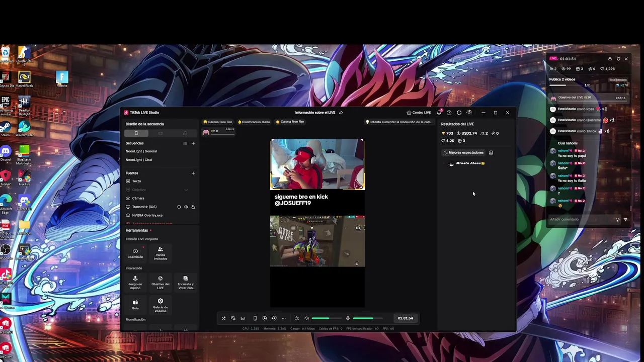The height and width of the screenshot is (362, 644).
Task: Select the portrait phone layout mode
Action: click(x=136, y=133)
